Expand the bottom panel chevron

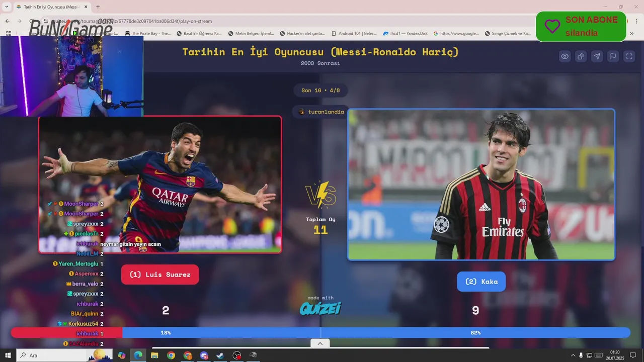click(x=320, y=343)
